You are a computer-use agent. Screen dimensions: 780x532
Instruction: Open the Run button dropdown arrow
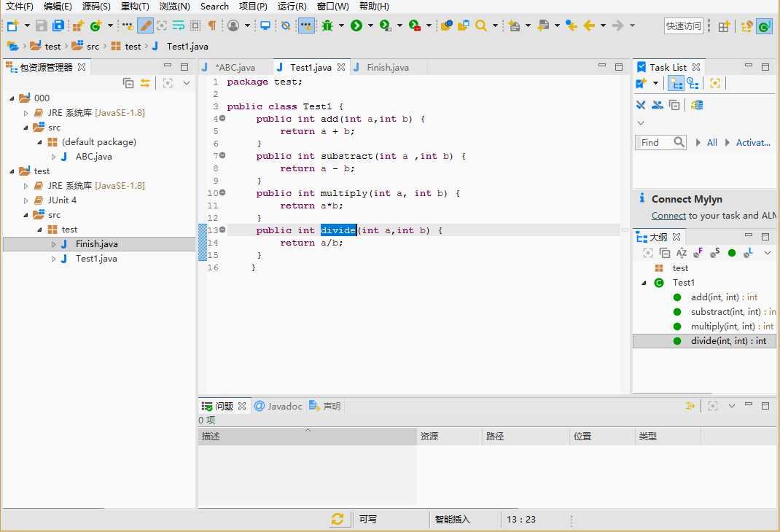click(370, 26)
